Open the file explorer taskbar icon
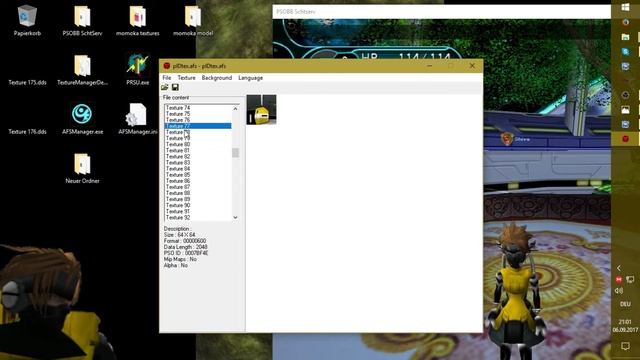Viewport: 640px width, 360px height. [x=625, y=37]
